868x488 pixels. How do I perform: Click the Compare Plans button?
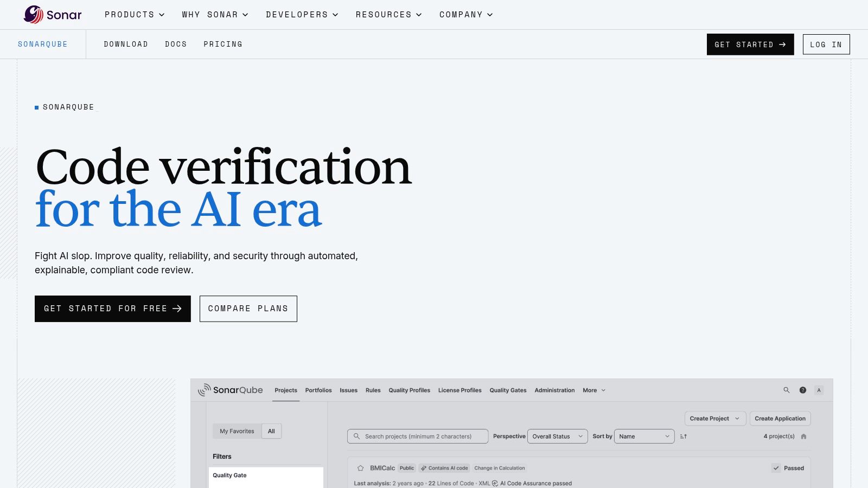[x=248, y=309]
